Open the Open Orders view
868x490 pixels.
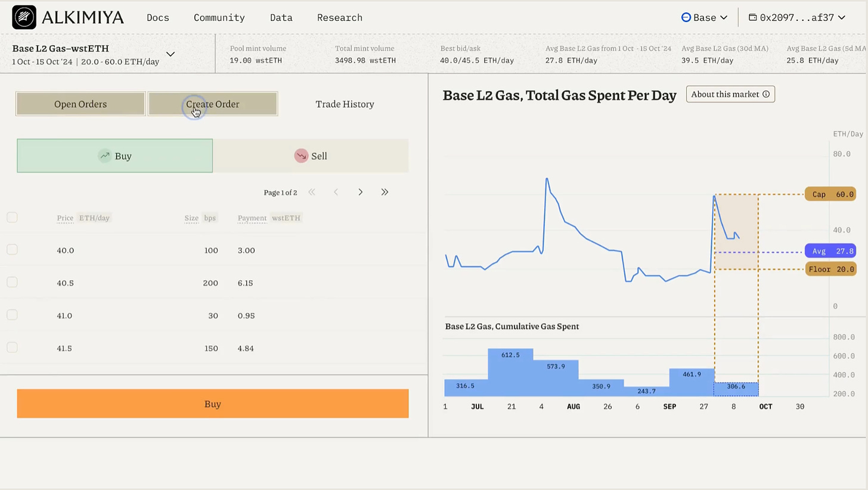(80, 104)
